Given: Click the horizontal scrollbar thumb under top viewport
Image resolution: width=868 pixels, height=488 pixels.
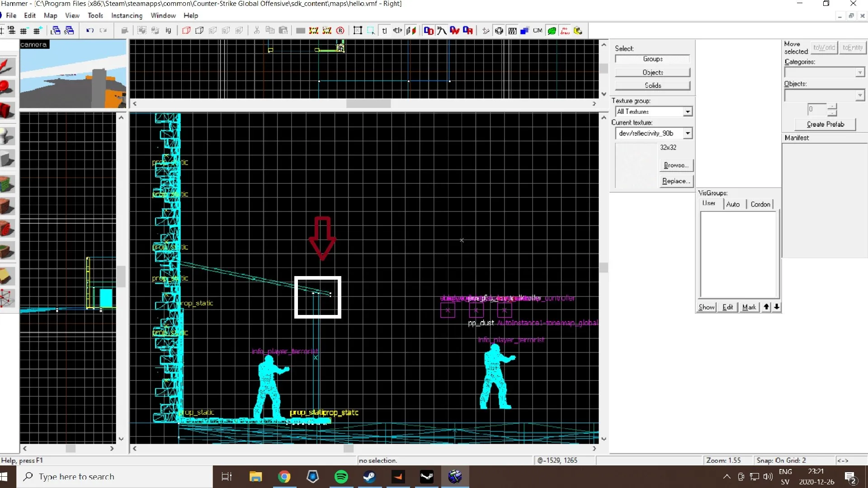Looking at the screenshot, I should (368, 103).
